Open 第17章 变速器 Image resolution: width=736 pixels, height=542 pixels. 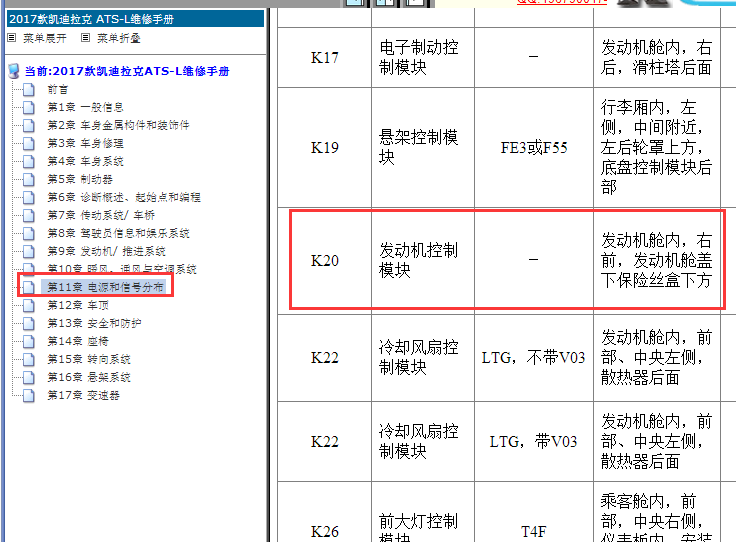(x=84, y=395)
